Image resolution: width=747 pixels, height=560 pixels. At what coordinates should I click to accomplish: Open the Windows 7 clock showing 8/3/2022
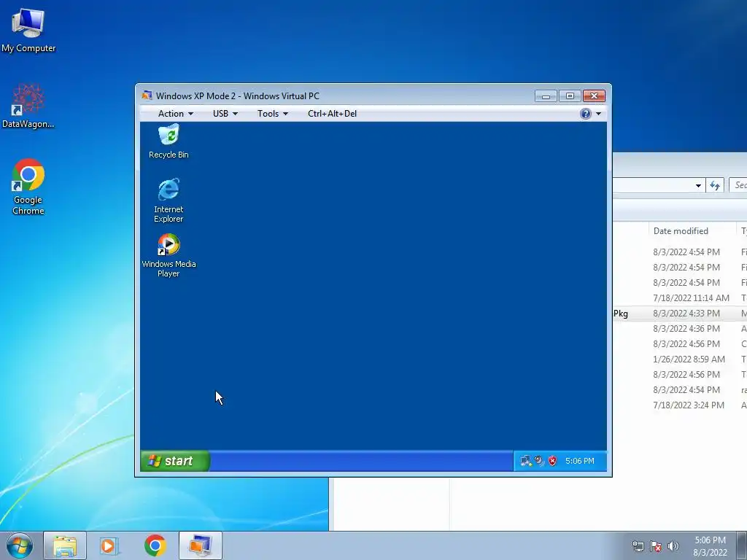(x=710, y=546)
